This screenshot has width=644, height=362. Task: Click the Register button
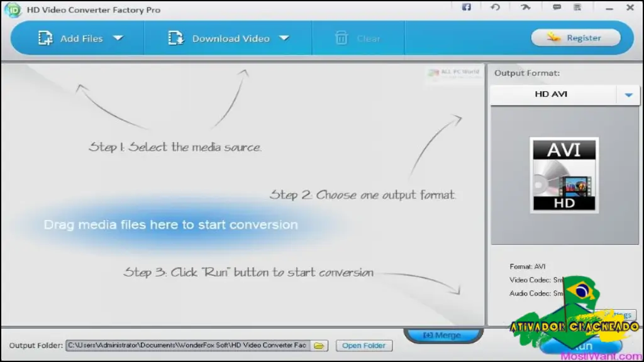[576, 38]
